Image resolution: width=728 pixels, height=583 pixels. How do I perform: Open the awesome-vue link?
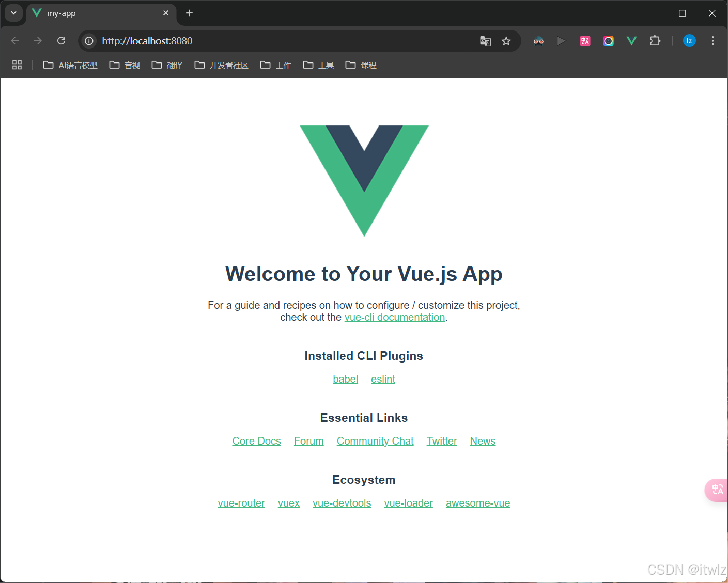point(478,503)
